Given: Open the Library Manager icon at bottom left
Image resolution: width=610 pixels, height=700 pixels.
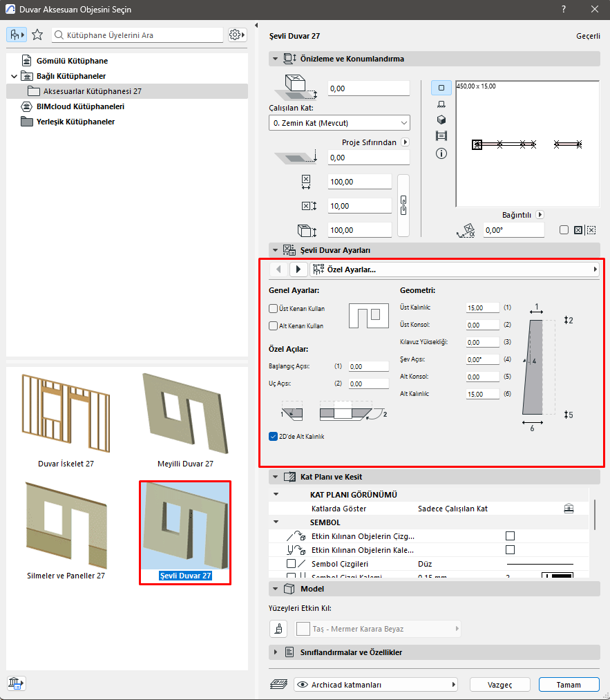Looking at the screenshot, I should pyautogui.click(x=16, y=683).
